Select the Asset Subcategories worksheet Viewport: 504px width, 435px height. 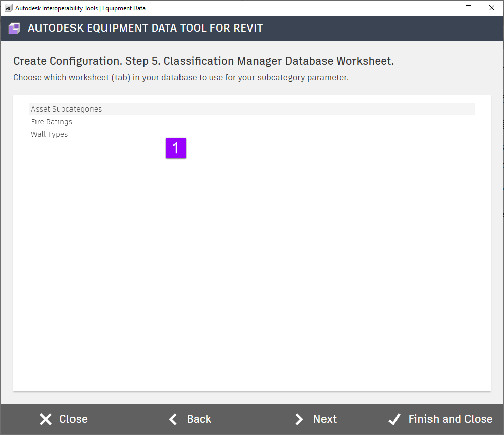[251, 109]
